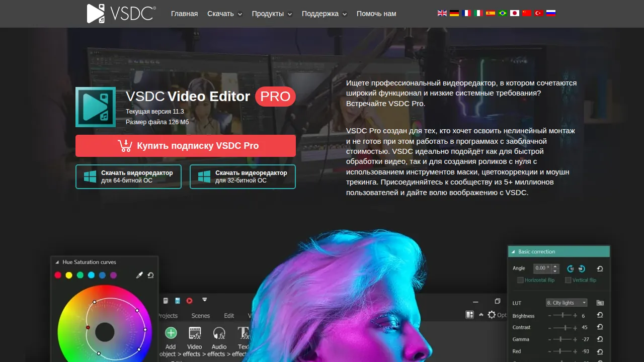The image size is (644, 362).
Task: Collapse the Hue Saturation curves panel
Action: pyautogui.click(x=57, y=262)
